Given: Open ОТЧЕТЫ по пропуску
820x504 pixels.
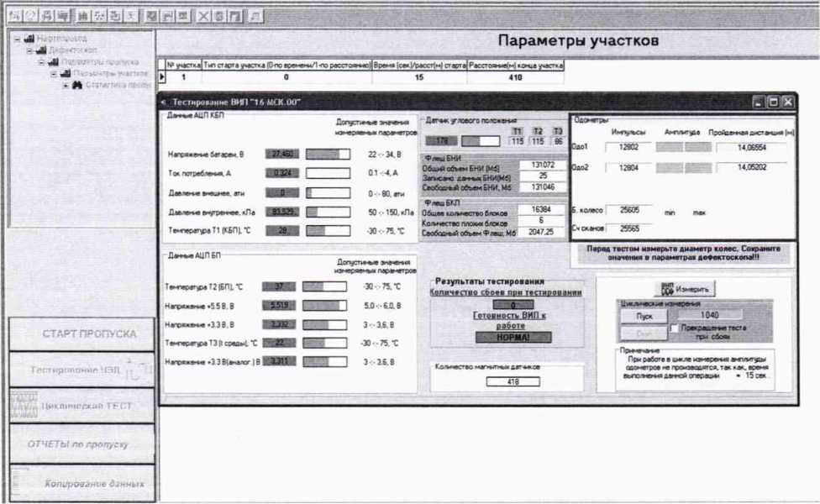Looking at the screenshot, I should pyautogui.click(x=81, y=444).
